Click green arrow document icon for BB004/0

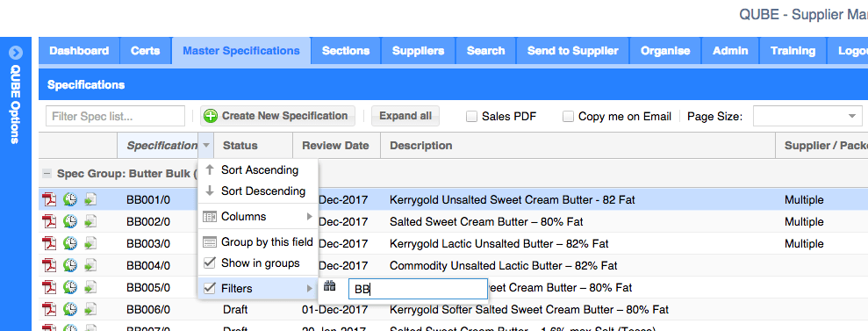tap(90, 265)
